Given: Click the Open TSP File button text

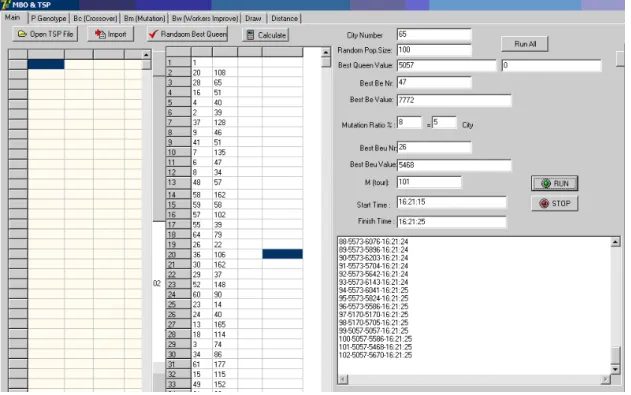Looking at the screenshot, I should pyautogui.click(x=52, y=34).
